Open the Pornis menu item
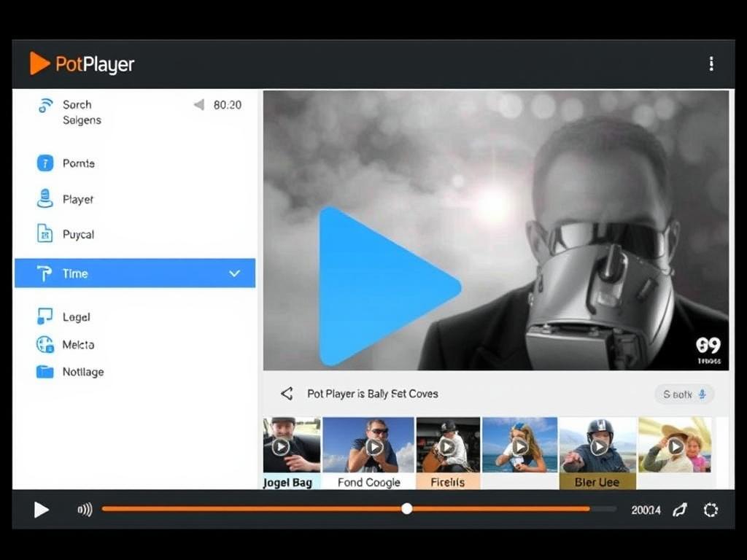The image size is (747, 560). coord(79,163)
